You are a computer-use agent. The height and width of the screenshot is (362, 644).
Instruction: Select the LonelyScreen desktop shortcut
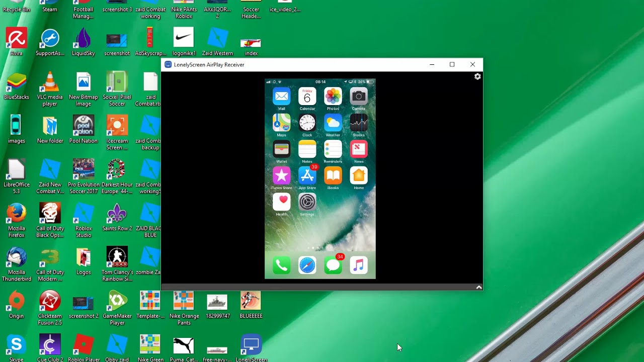[x=251, y=348]
